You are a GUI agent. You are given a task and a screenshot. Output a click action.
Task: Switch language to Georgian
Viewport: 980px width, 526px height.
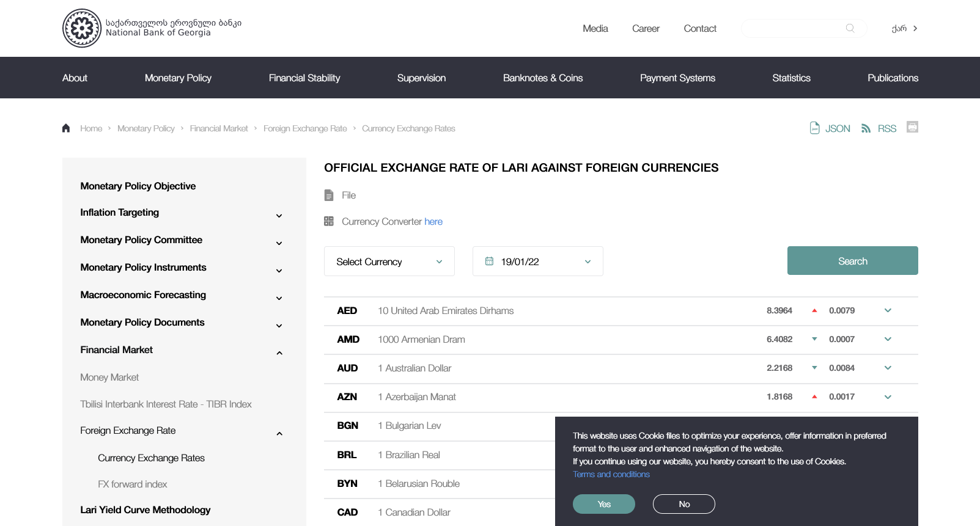click(x=904, y=29)
